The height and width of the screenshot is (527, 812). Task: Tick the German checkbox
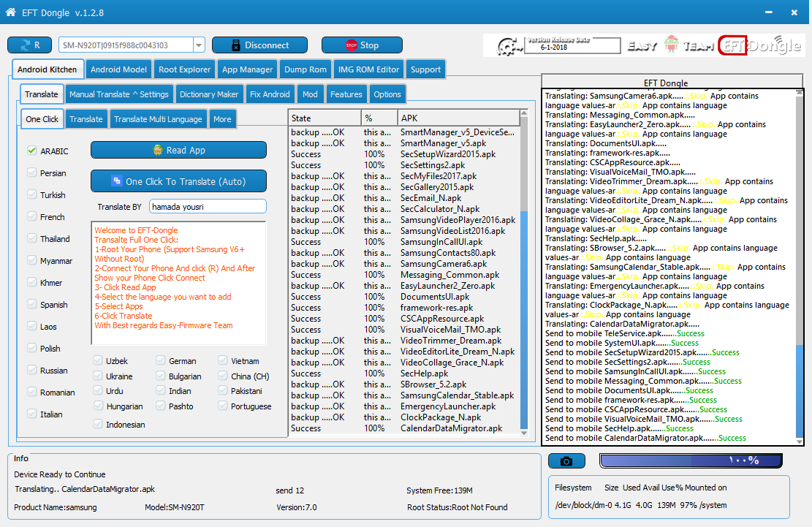tap(161, 360)
